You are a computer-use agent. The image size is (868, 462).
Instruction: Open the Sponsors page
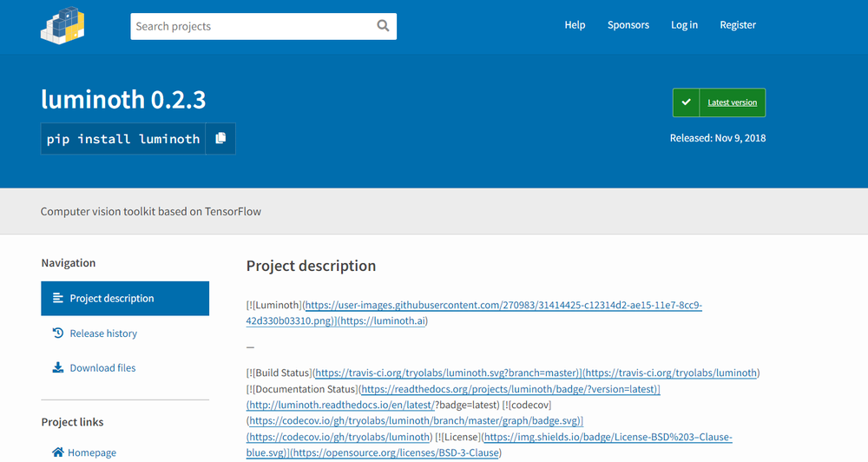pyautogui.click(x=628, y=25)
